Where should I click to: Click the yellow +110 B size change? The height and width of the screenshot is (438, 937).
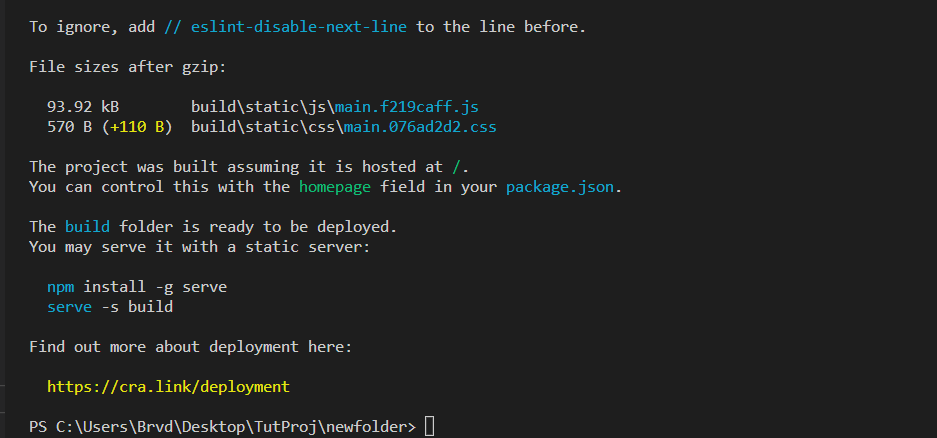[137, 127]
